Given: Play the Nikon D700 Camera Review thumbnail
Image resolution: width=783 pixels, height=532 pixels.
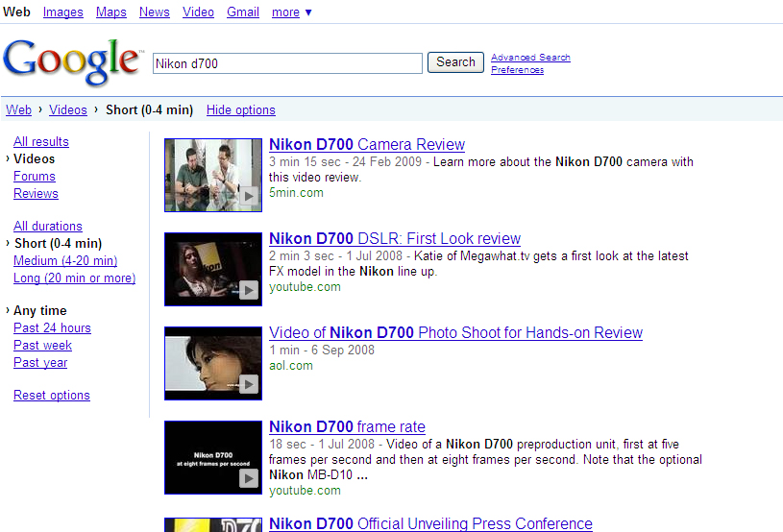Looking at the screenshot, I should point(212,175).
